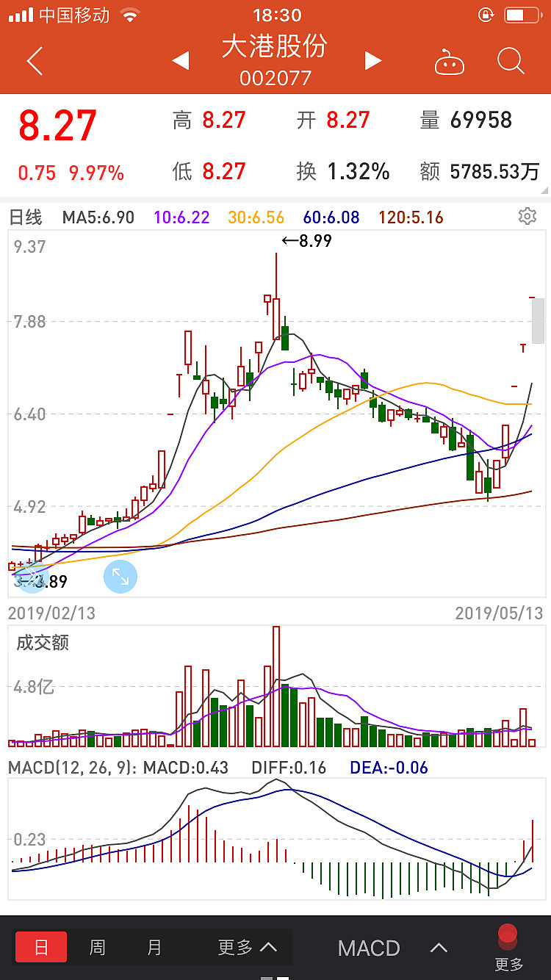Screen dimensions: 551x980
Task: Open chart settings gear icon
Action: coord(527,216)
